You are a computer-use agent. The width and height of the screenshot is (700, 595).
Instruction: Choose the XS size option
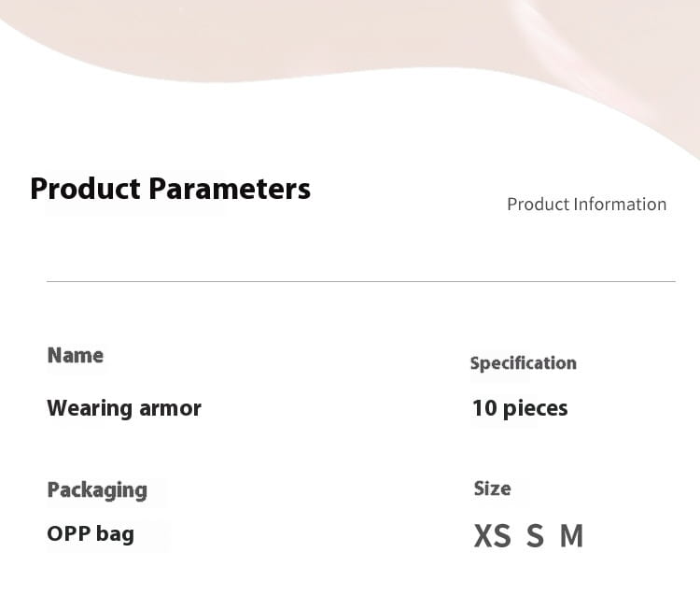click(x=492, y=536)
